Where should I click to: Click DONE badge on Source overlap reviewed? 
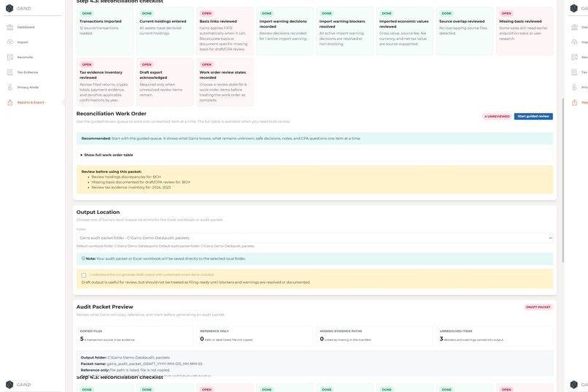446,13
